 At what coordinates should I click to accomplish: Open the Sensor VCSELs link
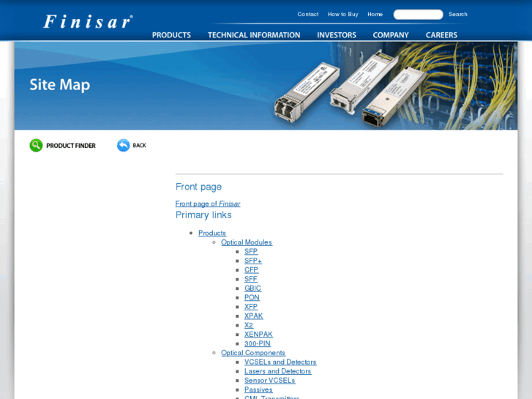coord(270,380)
